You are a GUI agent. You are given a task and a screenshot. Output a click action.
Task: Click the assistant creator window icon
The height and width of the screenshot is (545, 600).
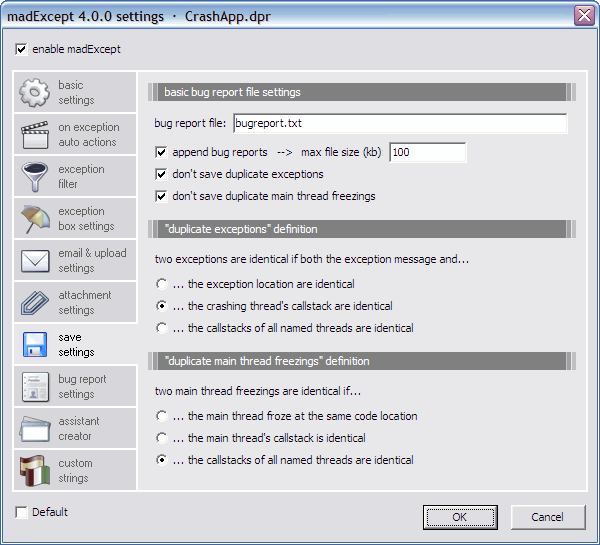click(x=35, y=429)
